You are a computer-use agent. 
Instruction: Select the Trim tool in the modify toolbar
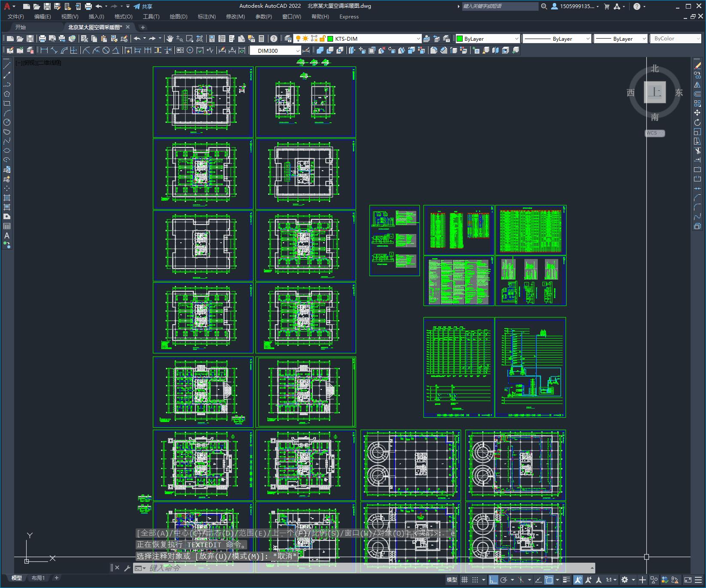pyautogui.click(x=697, y=151)
